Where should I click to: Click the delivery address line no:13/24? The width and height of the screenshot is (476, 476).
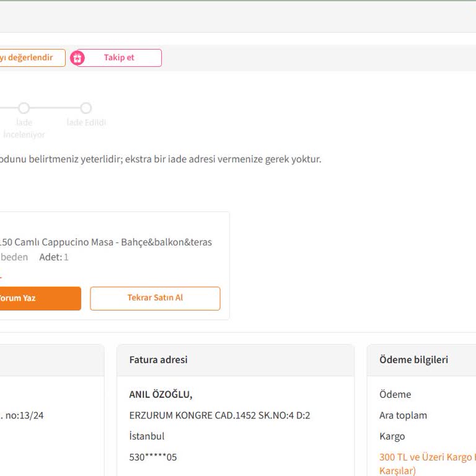22,415
